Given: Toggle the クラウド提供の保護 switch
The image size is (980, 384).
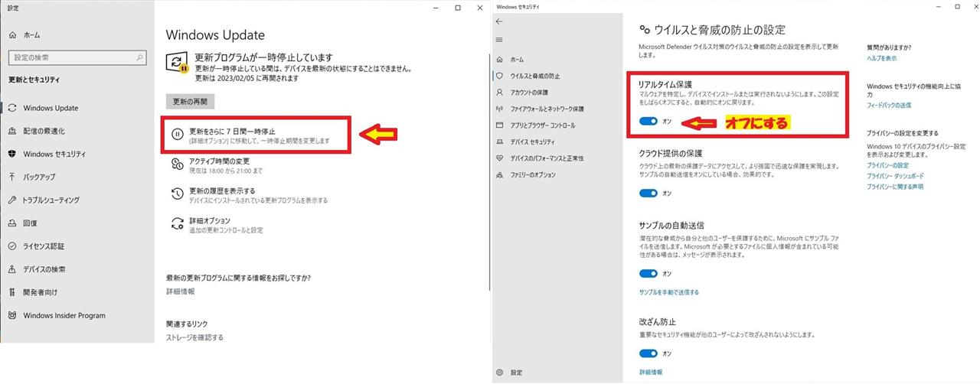Looking at the screenshot, I should point(648,194).
